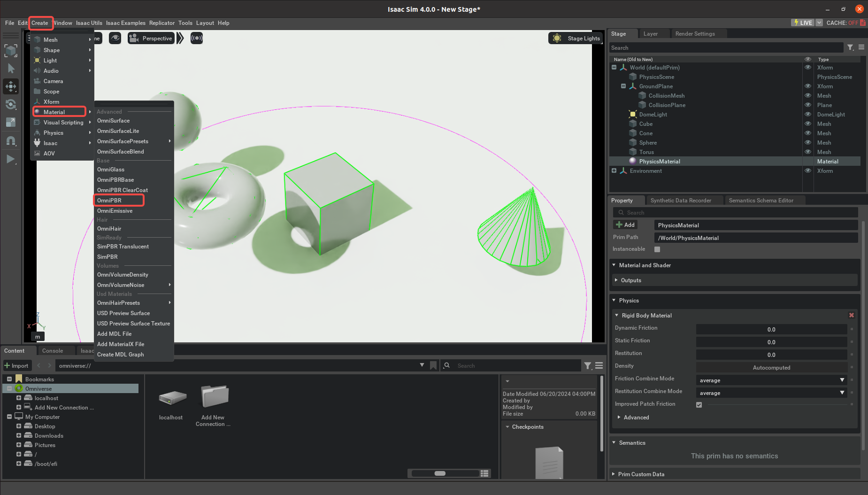The image size is (868, 495).
Task: Open the viewport visibility eye menu
Action: [x=115, y=38]
